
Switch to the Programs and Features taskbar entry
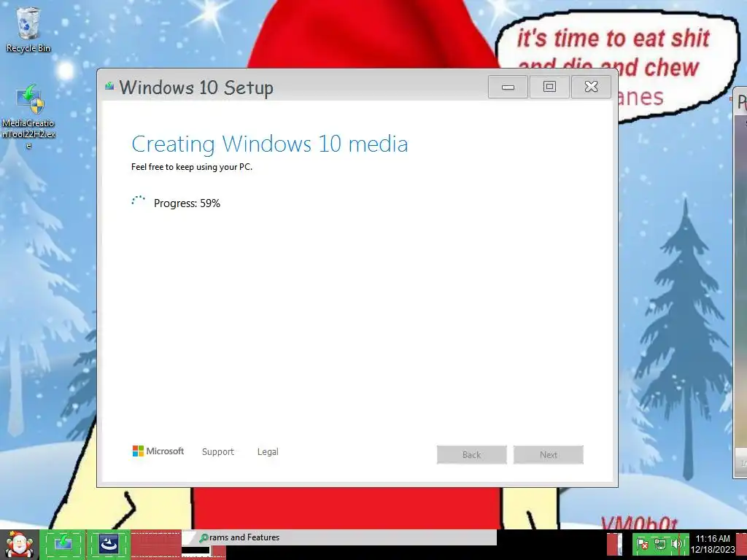[x=338, y=537]
